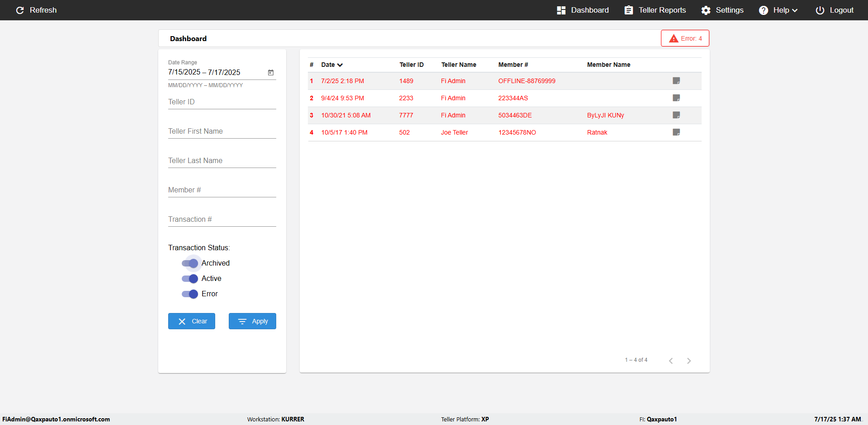Click the Error: 4 warning button

tap(685, 38)
